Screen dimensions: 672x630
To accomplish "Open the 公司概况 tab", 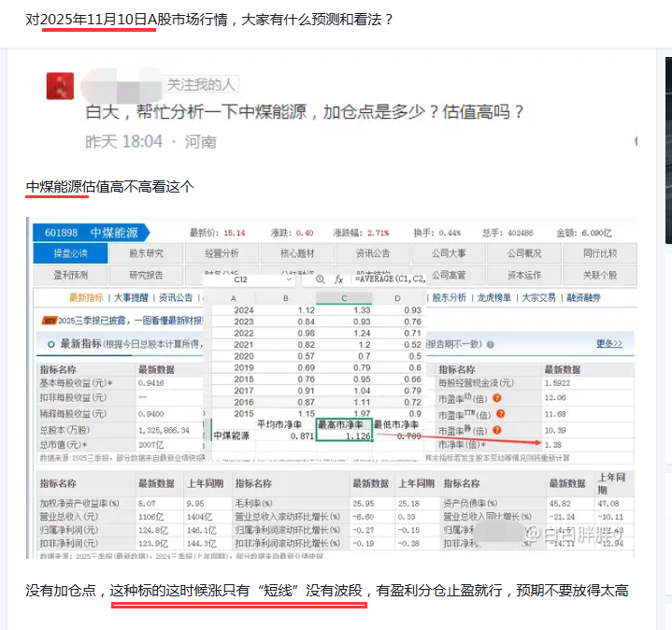I will point(524,253).
